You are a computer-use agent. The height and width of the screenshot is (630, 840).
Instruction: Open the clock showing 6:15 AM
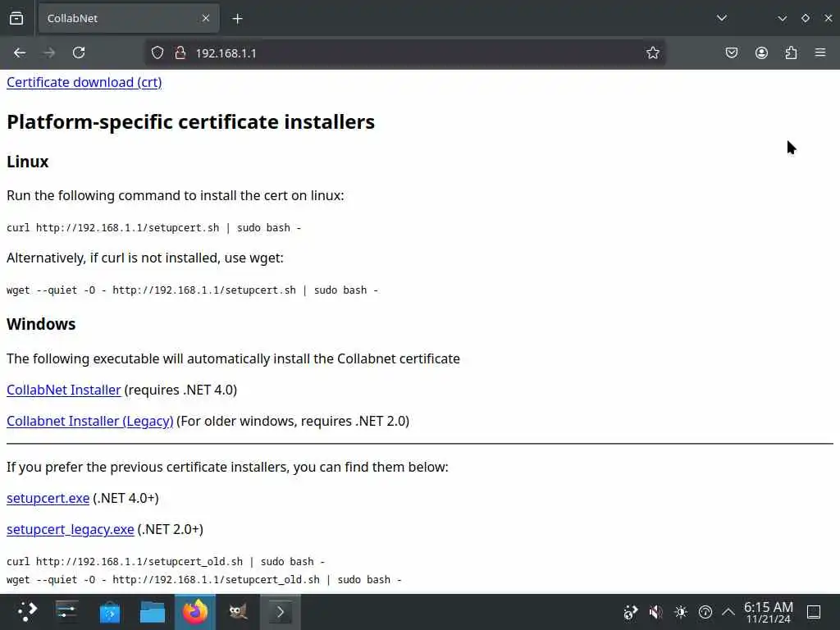tap(768, 612)
